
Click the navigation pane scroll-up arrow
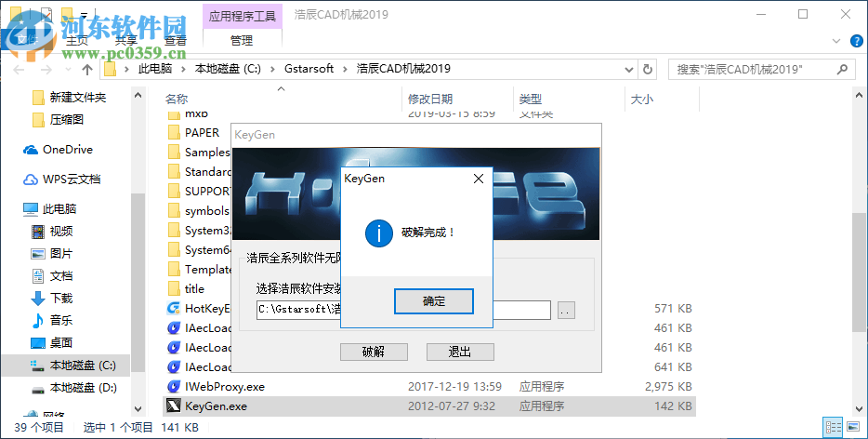[x=138, y=96]
